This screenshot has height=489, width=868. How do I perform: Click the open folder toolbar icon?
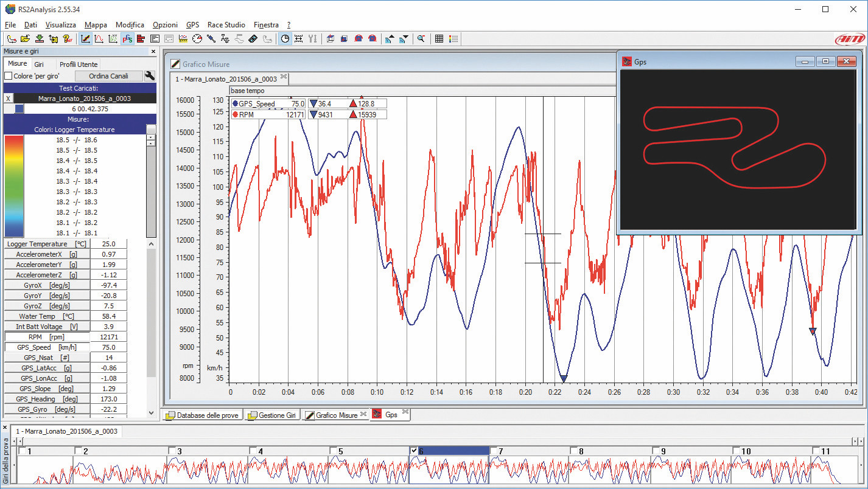click(24, 39)
